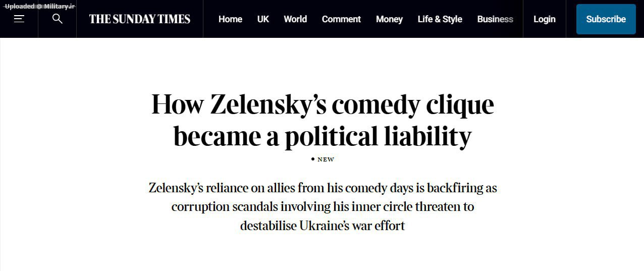Click headline line "How Zelensky's comedy clique"
Viewport: 644px width, 271px height.
323,105
